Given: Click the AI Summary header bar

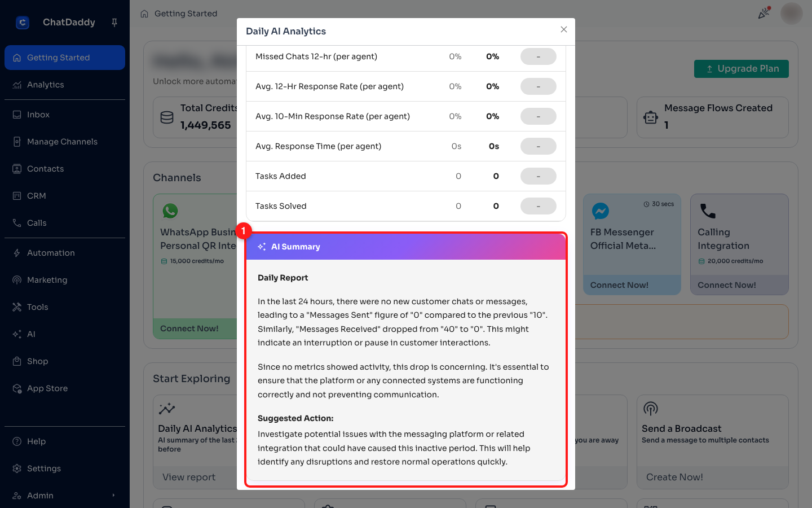Looking at the screenshot, I should 406,247.
